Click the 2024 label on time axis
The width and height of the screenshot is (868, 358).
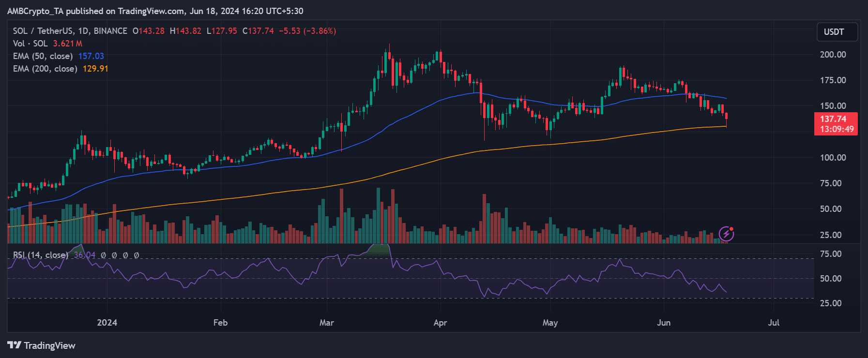(107, 323)
